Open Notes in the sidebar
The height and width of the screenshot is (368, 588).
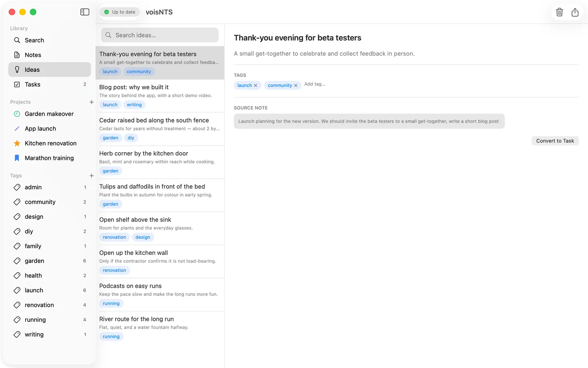49,55
